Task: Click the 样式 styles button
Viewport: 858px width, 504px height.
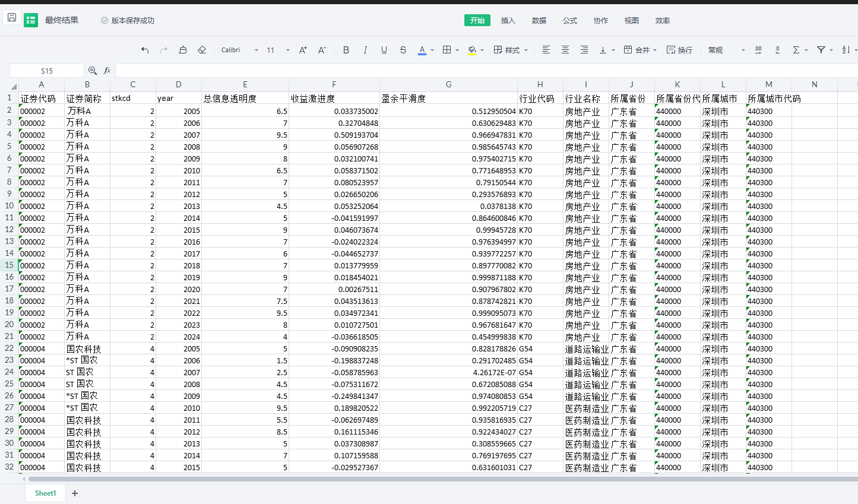Action: [511, 50]
